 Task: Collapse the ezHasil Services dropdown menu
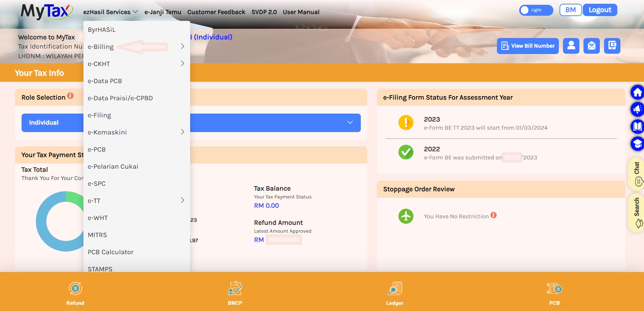[110, 12]
